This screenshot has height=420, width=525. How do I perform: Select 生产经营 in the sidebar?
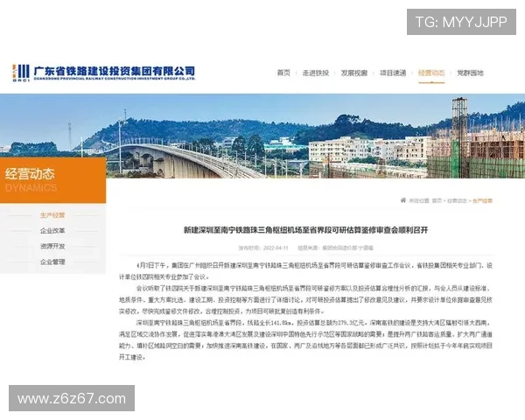pyautogui.click(x=52, y=215)
